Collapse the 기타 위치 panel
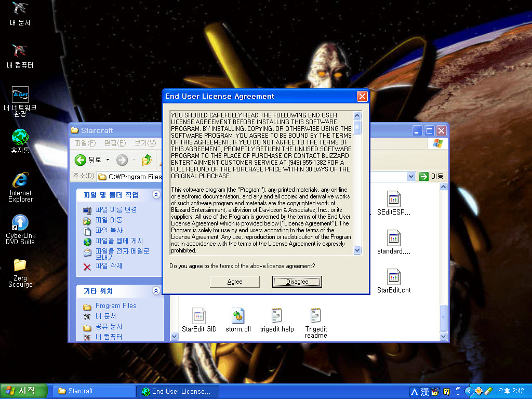Screen dimensions: 532x399 (x=156, y=290)
